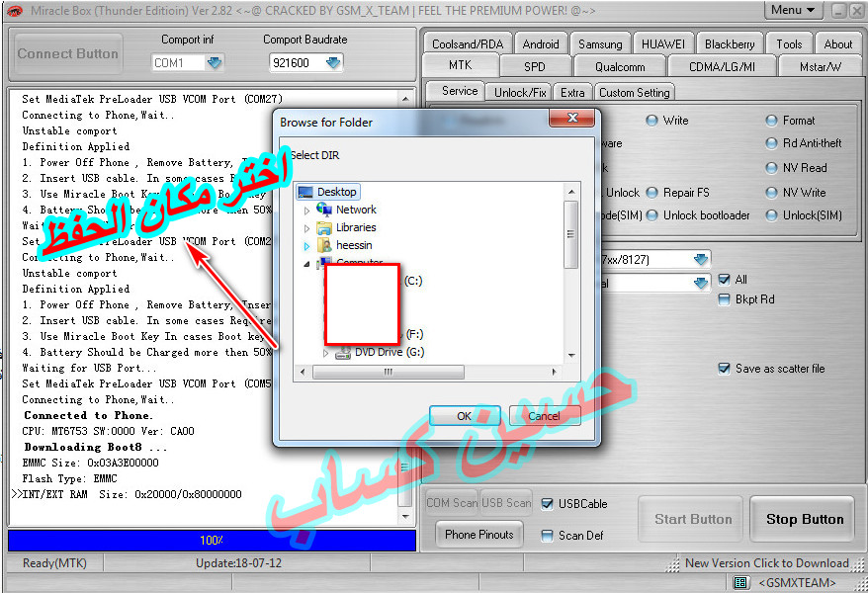Open the Comport Baudrate 921600 dropdown
This screenshot has height=593, width=868.
coord(333,63)
